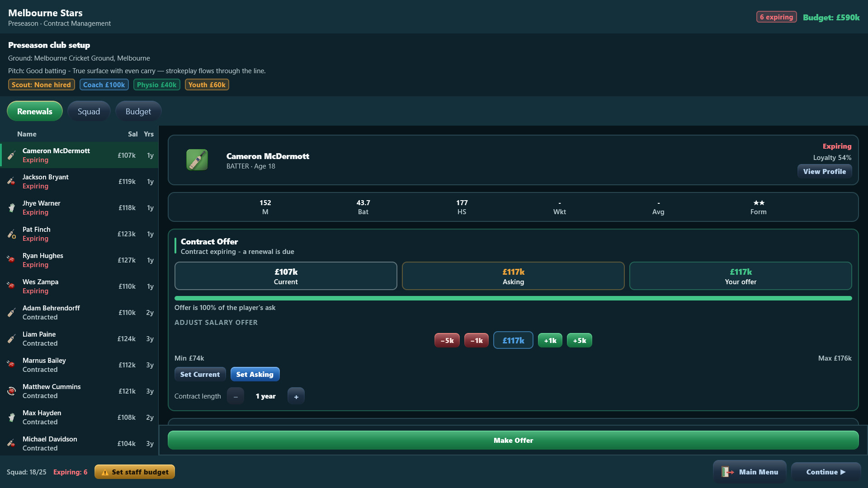868x488 pixels.
Task: Decrease offer by 1k
Action: pos(476,341)
